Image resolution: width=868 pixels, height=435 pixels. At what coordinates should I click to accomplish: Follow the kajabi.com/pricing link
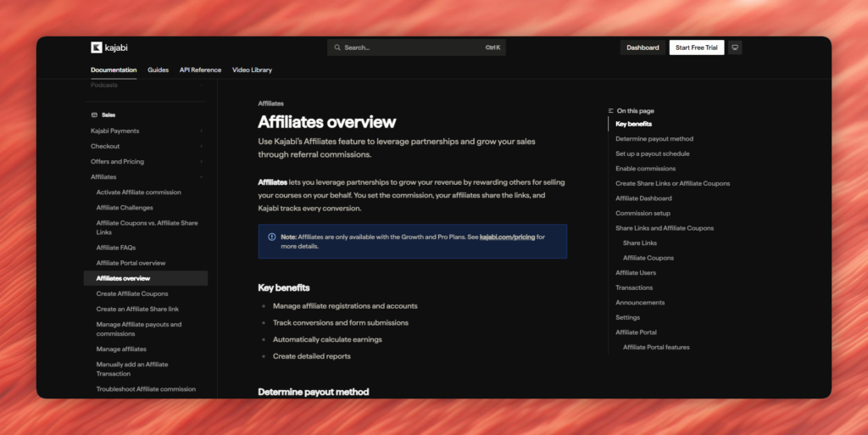(507, 237)
